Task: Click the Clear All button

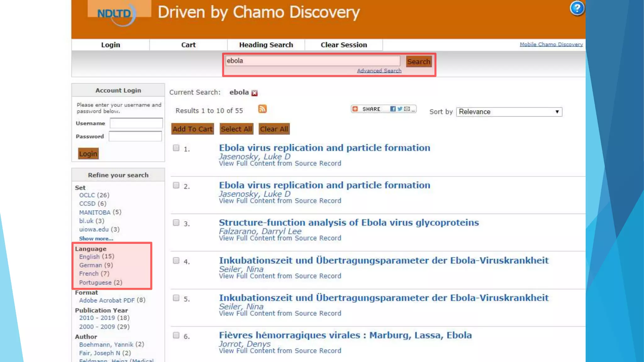Action: [274, 129]
